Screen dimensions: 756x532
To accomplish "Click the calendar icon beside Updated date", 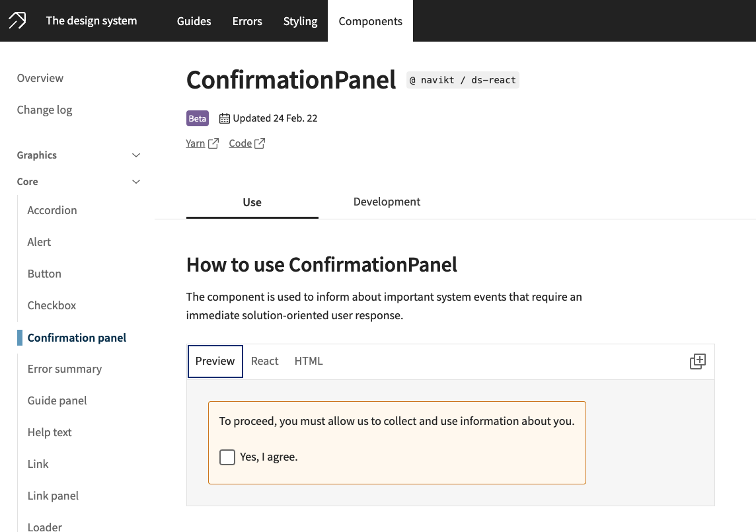I will pyautogui.click(x=225, y=119).
